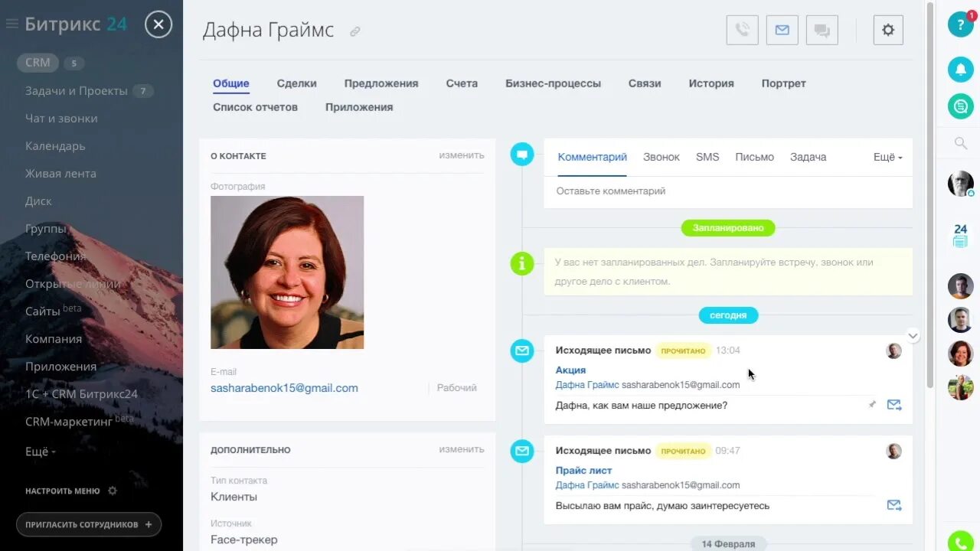Open the Бизнес-процессы tab

coord(553,83)
